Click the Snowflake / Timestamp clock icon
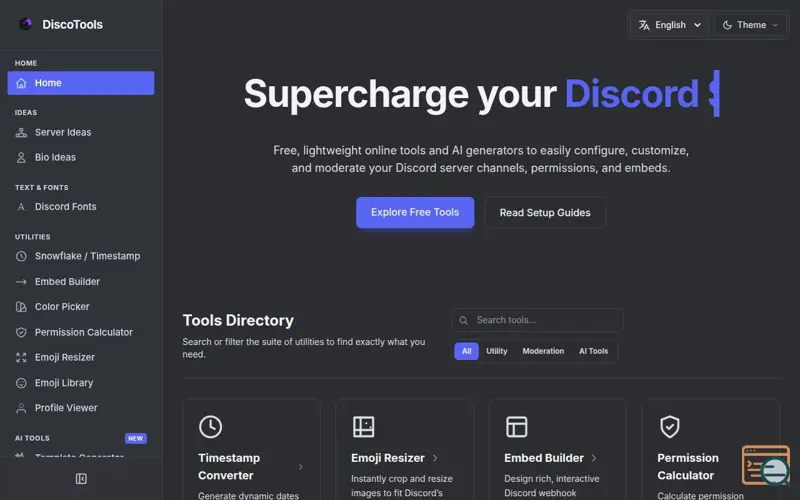This screenshot has width=800, height=500. click(21, 256)
